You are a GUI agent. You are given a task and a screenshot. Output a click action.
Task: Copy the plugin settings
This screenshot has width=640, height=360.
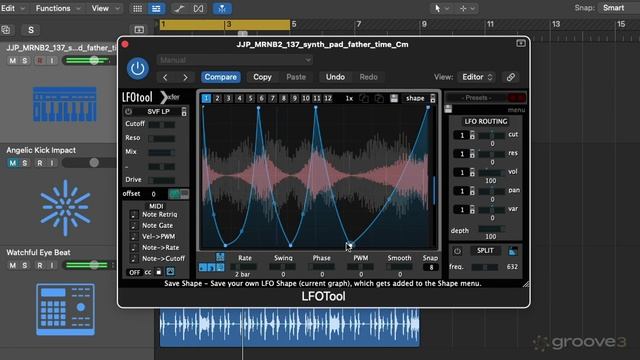click(262, 77)
